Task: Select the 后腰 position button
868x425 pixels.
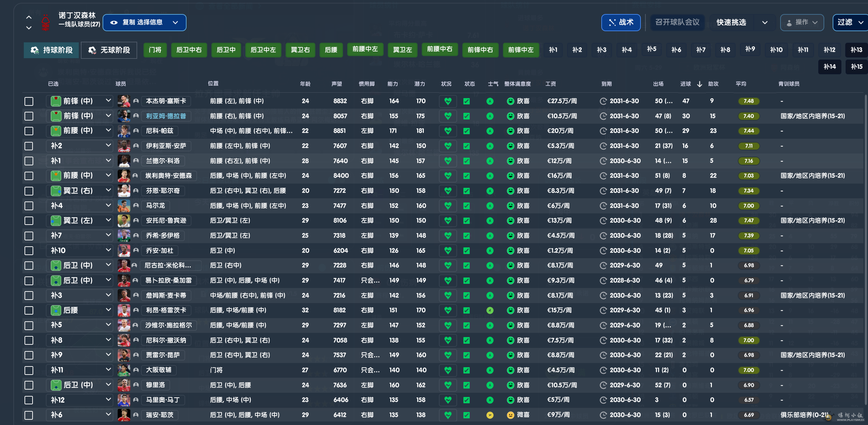Action: (331, 50)
